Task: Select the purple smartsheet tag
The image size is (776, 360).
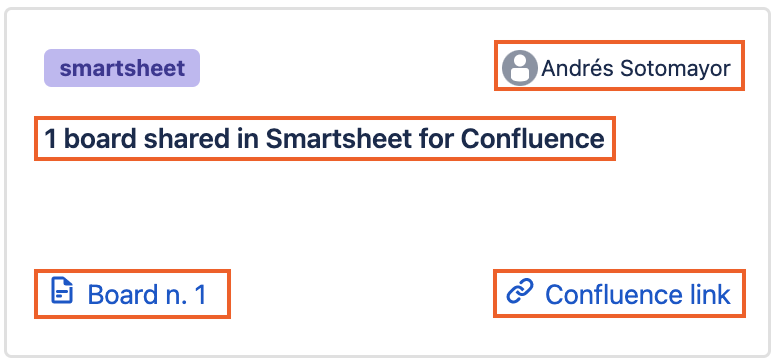Action: click(x=122, y=68)
